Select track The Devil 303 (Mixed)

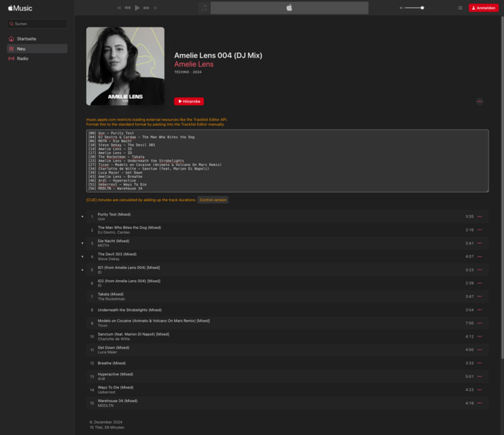coord(288,256)
